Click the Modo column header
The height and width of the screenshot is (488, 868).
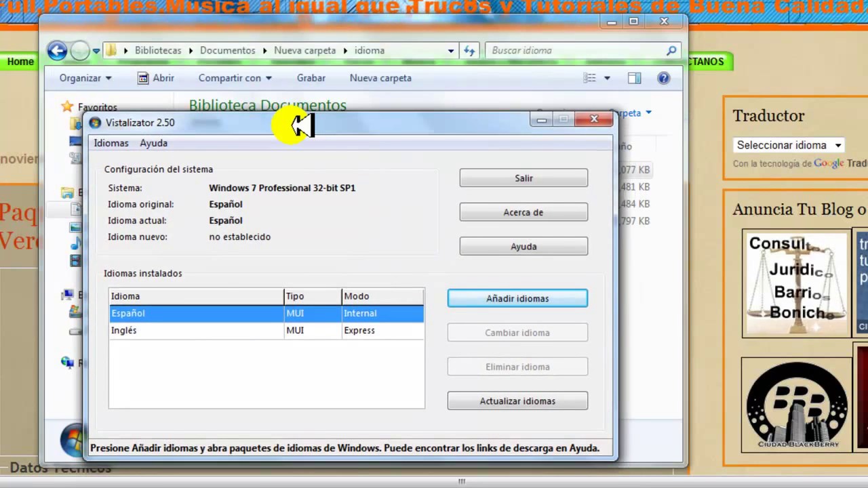coord(382,296)
